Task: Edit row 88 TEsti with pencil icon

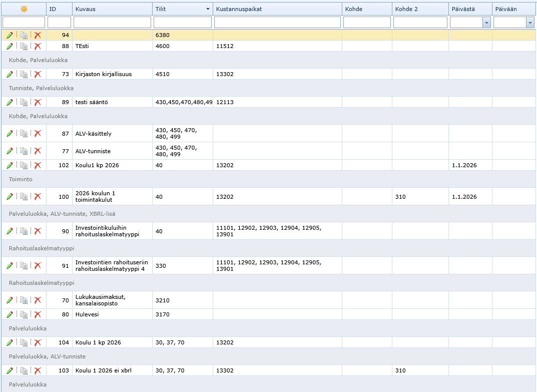Action: [10, 46]
